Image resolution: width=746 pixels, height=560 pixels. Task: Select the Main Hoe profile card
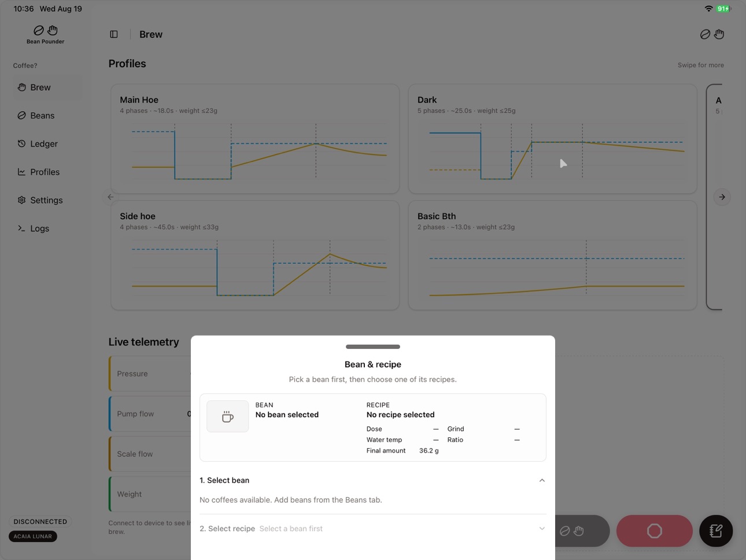pyautogui.click(x=255, y=139)
